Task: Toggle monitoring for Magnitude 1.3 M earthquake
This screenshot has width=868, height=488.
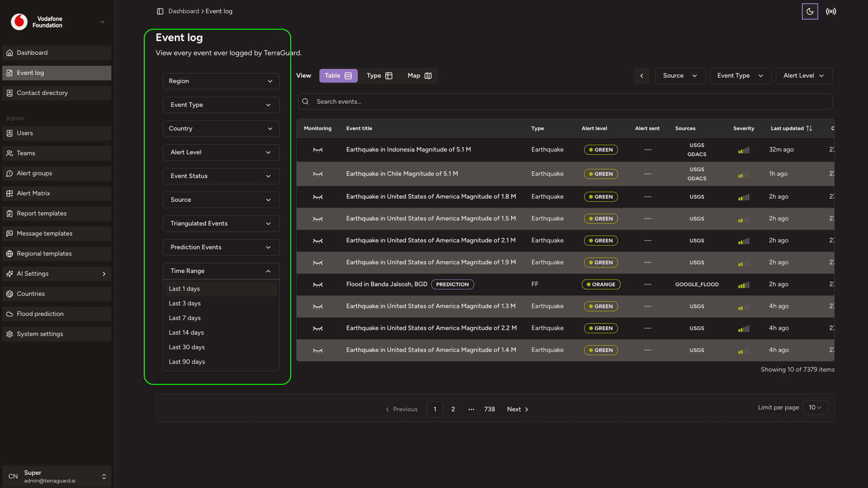Action: (x=318, y=306)
